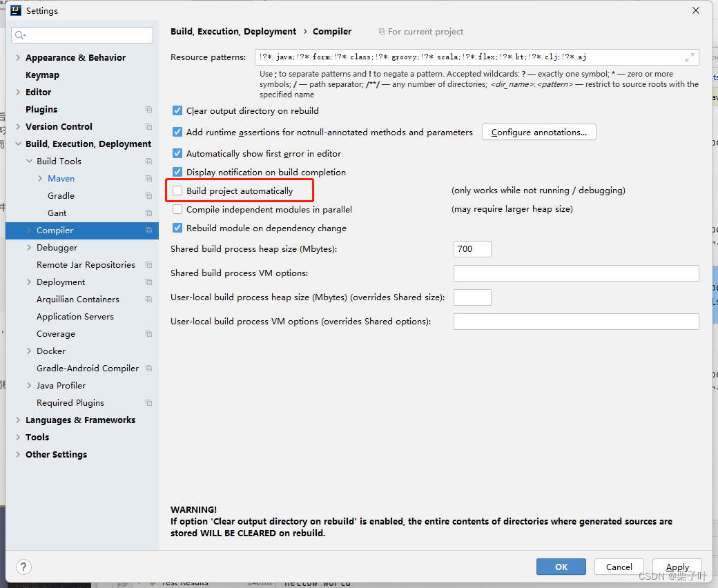The image size is (718, 588).
Task: Click the project-level icon beside Build Tools
Action: (149, 161)
